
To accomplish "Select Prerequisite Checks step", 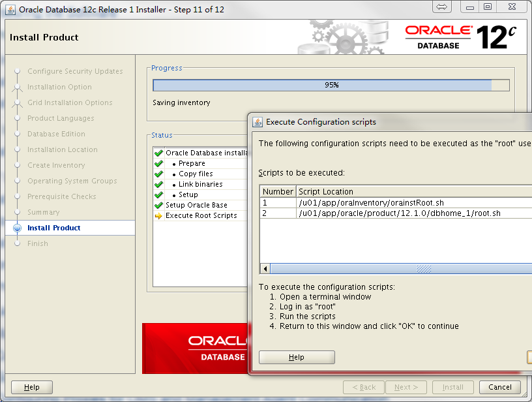I will 62,196.
